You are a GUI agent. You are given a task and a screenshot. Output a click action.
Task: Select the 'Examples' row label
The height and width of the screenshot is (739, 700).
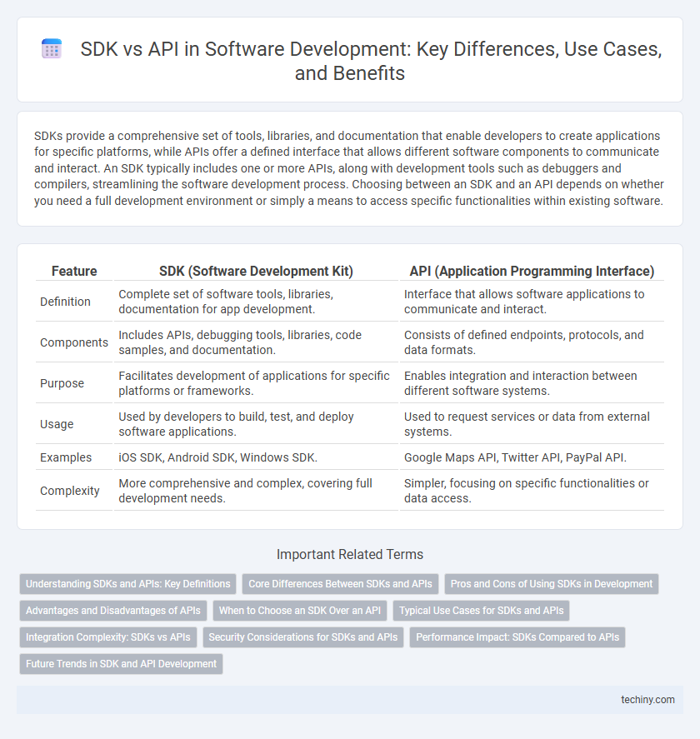click(66, 457)
